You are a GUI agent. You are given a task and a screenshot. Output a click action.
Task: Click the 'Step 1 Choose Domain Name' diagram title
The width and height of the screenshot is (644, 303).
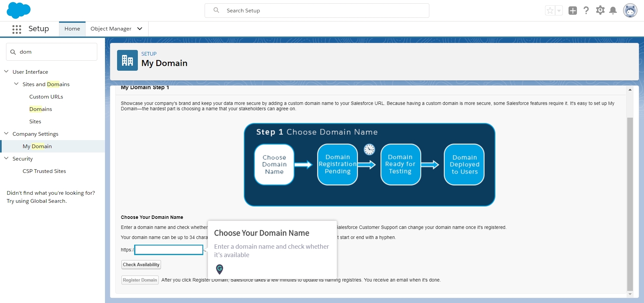point(317,132)
